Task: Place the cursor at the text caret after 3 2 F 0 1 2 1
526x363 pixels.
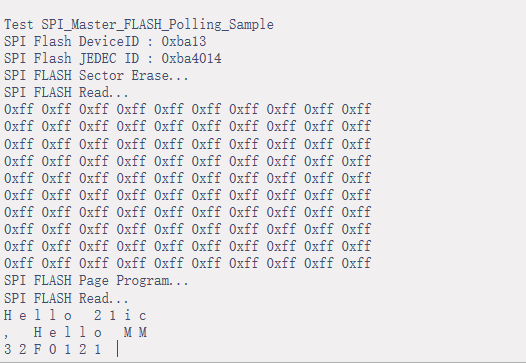Action: pyautogui.click(x=118, y=349)
